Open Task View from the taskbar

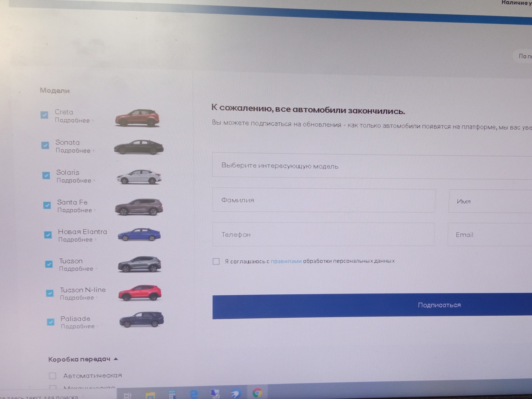click(127, 396)
